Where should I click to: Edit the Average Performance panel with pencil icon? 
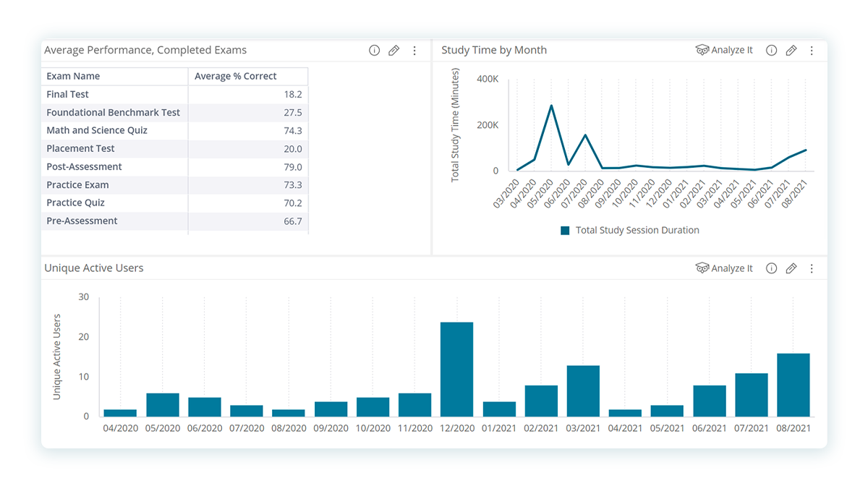pyautogui.click(x=393, y=51)
